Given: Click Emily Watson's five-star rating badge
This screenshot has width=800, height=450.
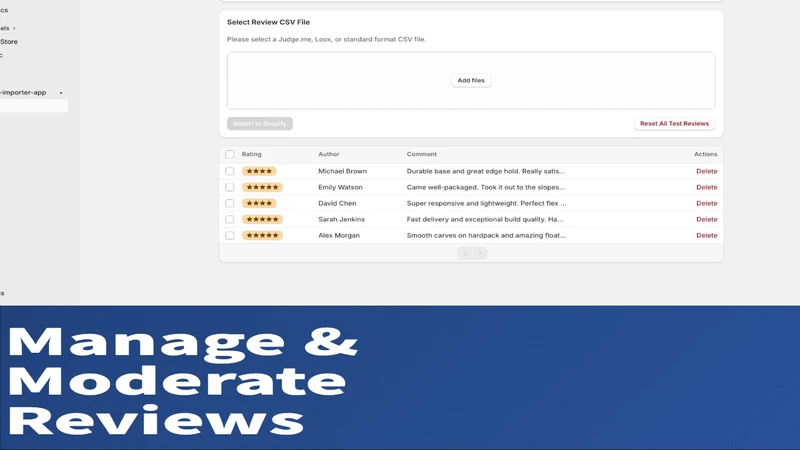Looking at the screenshot, I should click(262, 187).
